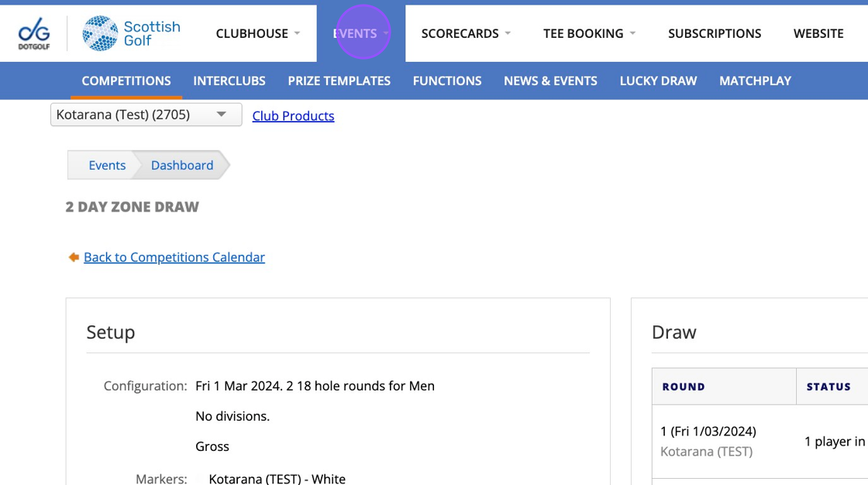Screen dimensions: 868x485
Task: Click the STATUS column header
Action: click(x=828, y=387)
